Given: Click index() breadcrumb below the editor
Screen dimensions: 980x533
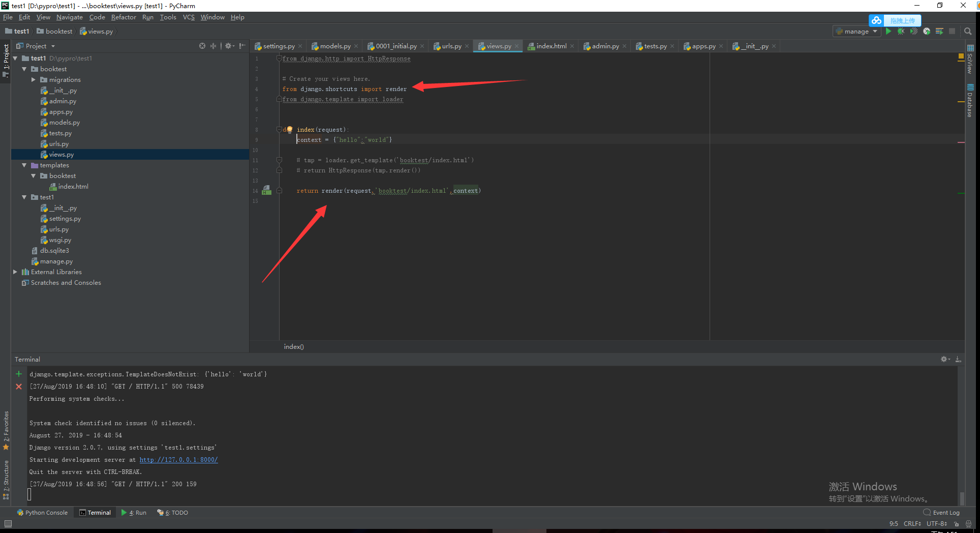Looking at the screenshot, I should [x=294, y=347].
